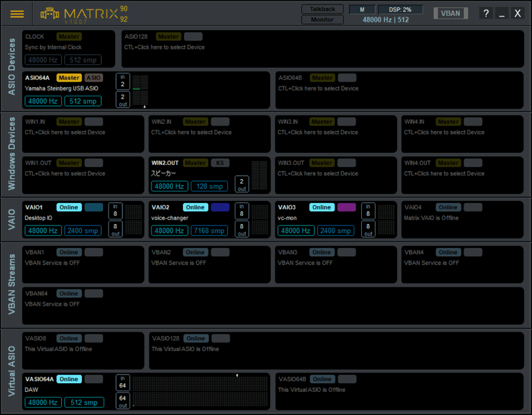
Task: Select device for WIN1.IN slot
Action: pos(65,132)
